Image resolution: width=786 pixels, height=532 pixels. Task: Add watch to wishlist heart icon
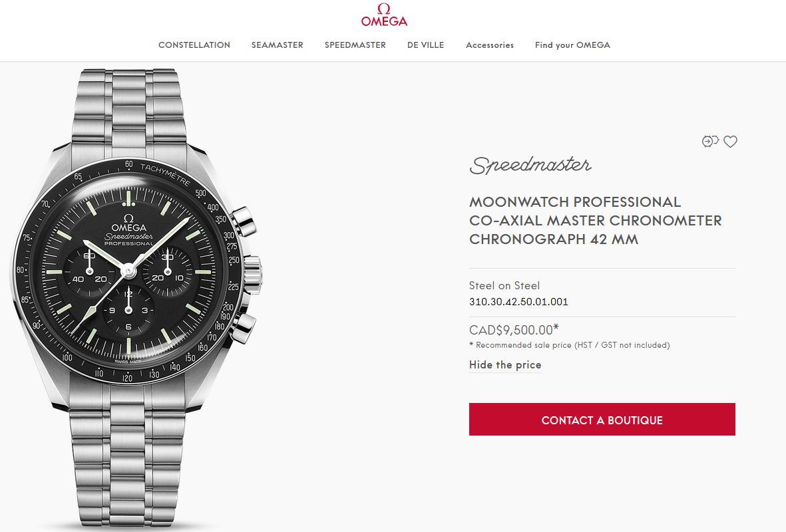coord(730,142)
